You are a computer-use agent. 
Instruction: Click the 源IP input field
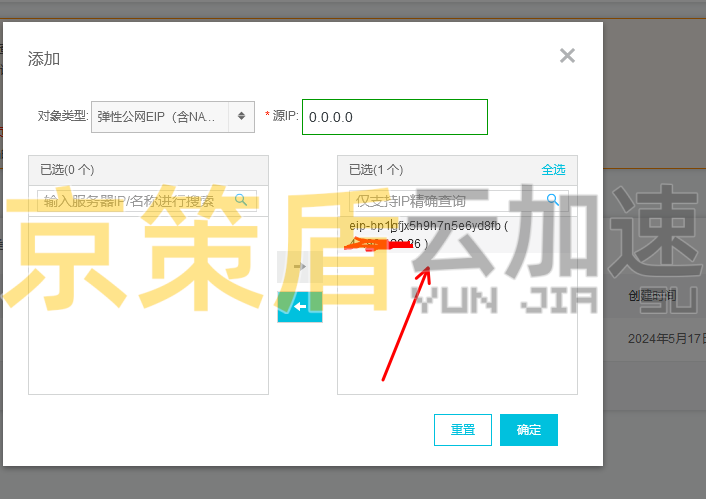pos(395,117)
